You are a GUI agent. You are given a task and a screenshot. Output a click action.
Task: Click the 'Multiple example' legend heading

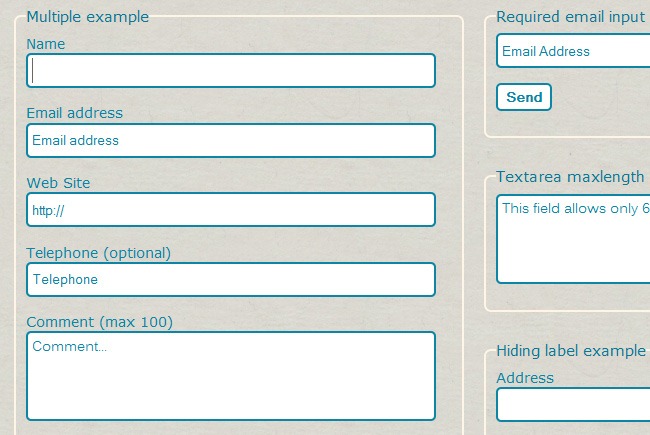click(88, 17)
